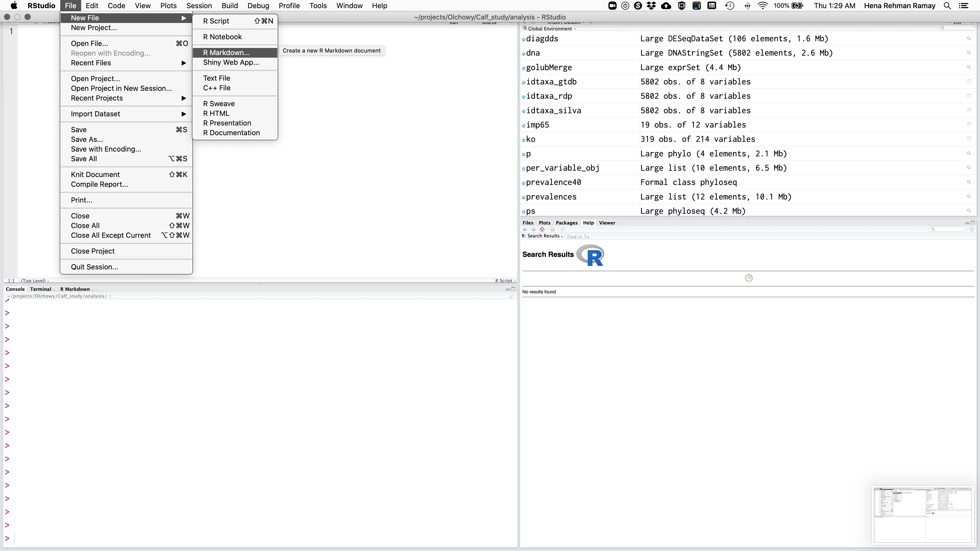Choose R Markdown... from New File submenu

226,53
